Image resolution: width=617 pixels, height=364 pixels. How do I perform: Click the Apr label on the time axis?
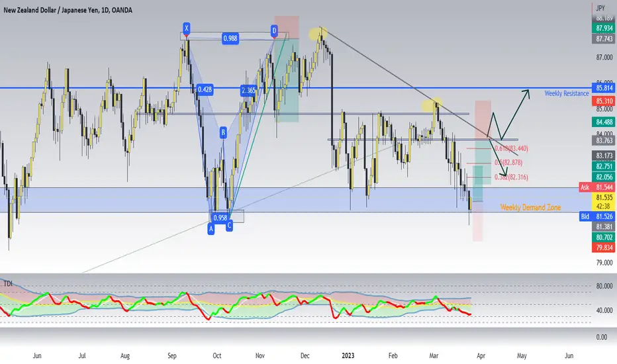(481, 356)
